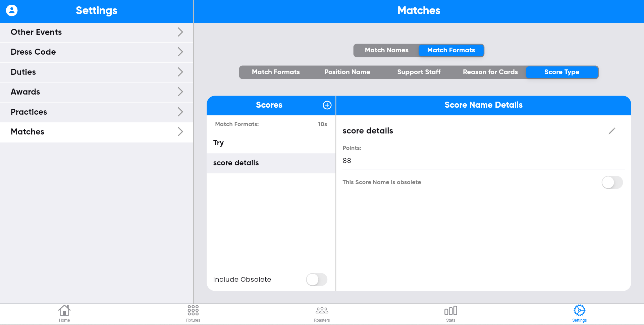Switch to Match Names tab
Screen dimensions: 644x325
coord(386,50)
